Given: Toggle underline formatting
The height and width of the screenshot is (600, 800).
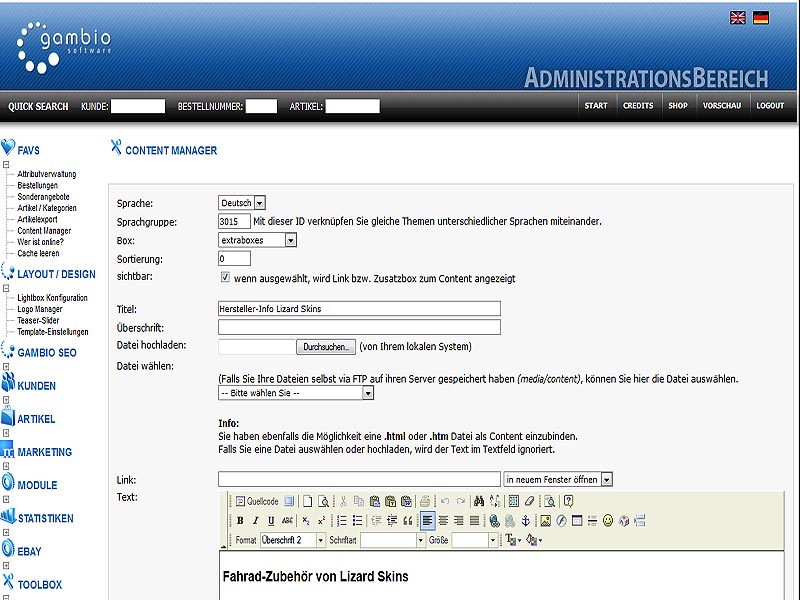Looking at the screenshot, I should (x=271, y=520).
